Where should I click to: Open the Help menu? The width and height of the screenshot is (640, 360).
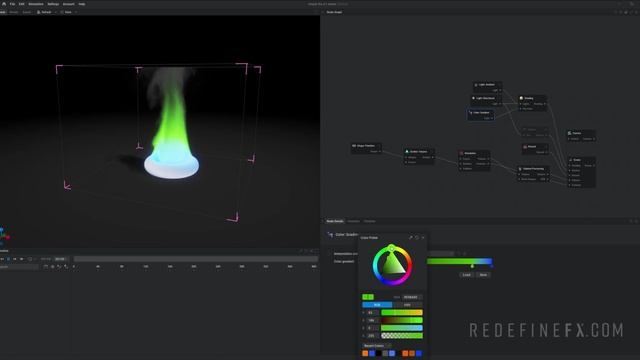pos(82,4)
